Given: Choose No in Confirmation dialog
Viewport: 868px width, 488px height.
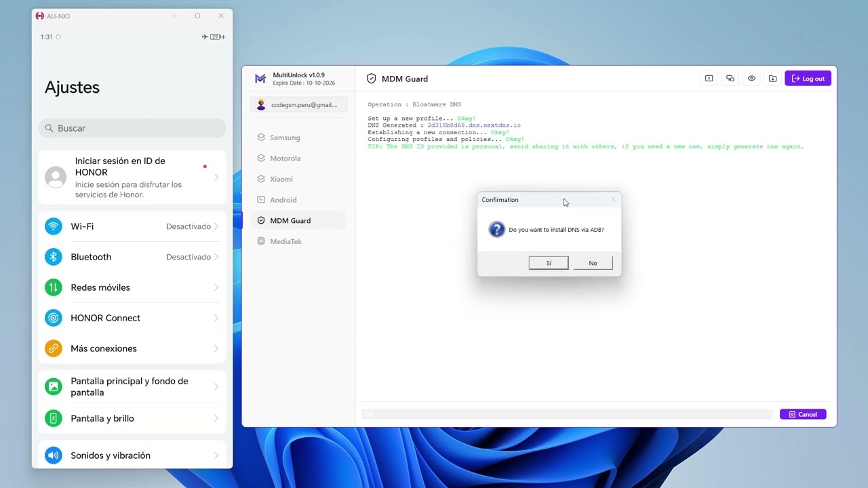Looking at the screenshot, I should [593, 263].
